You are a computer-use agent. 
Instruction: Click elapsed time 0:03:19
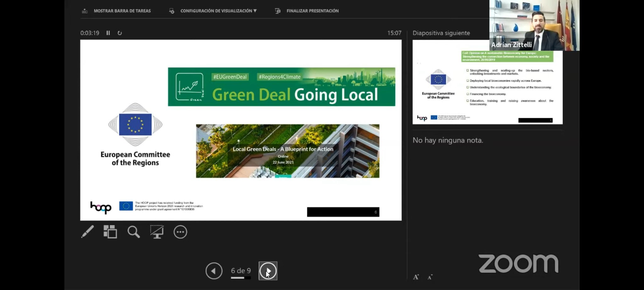point(90,33)
